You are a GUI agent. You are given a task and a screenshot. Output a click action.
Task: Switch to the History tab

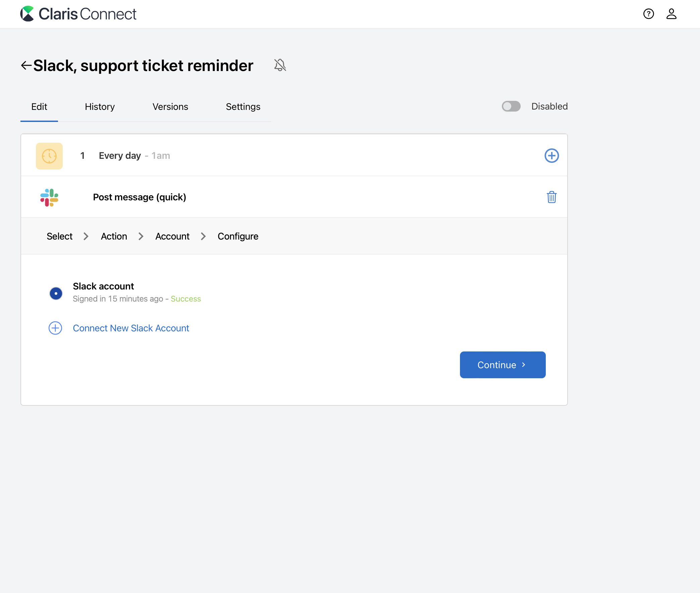pyautogui.click(x=100, y=107)
